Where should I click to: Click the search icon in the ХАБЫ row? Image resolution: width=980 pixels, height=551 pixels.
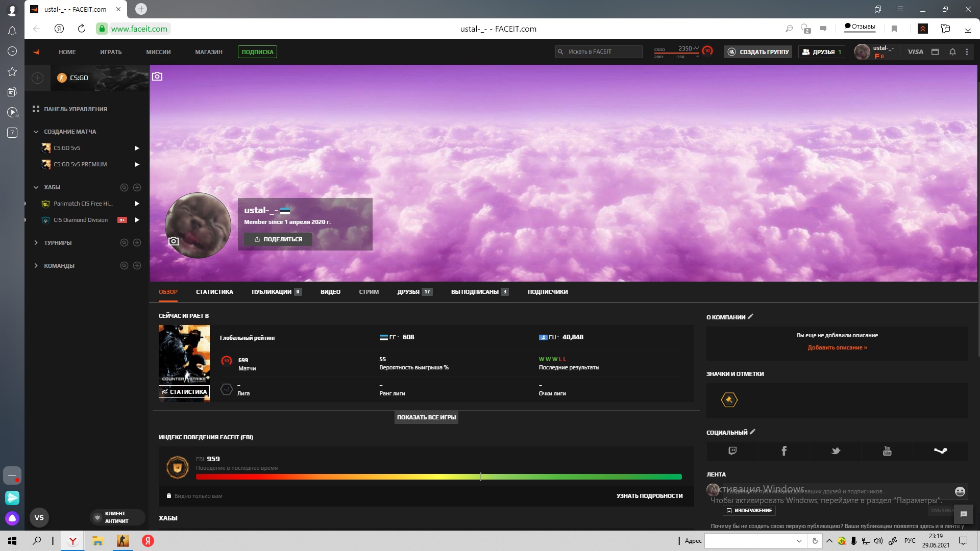(124, 187)
